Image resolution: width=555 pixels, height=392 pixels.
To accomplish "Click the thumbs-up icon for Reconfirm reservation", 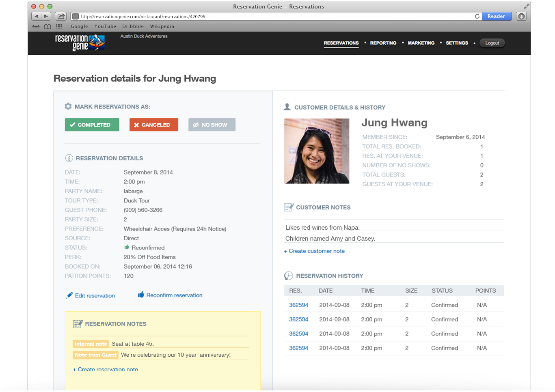I will click(x=141, y=295).
